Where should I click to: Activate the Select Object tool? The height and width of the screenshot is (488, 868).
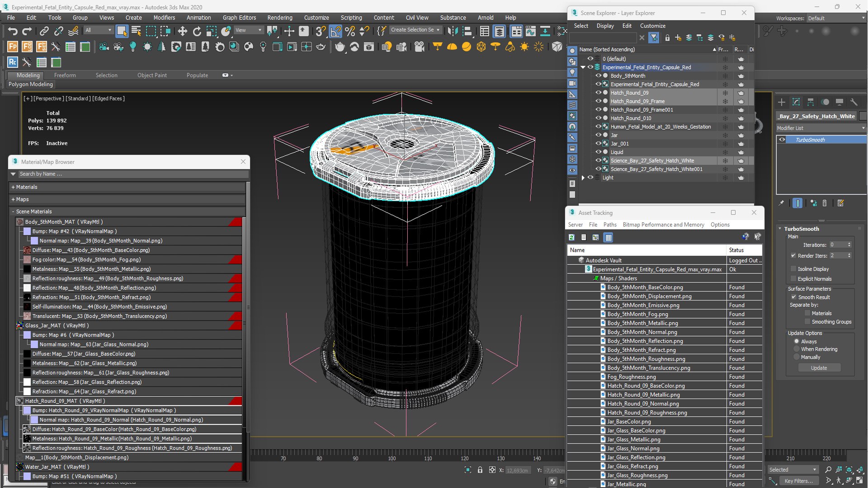[x=122, y=31]
